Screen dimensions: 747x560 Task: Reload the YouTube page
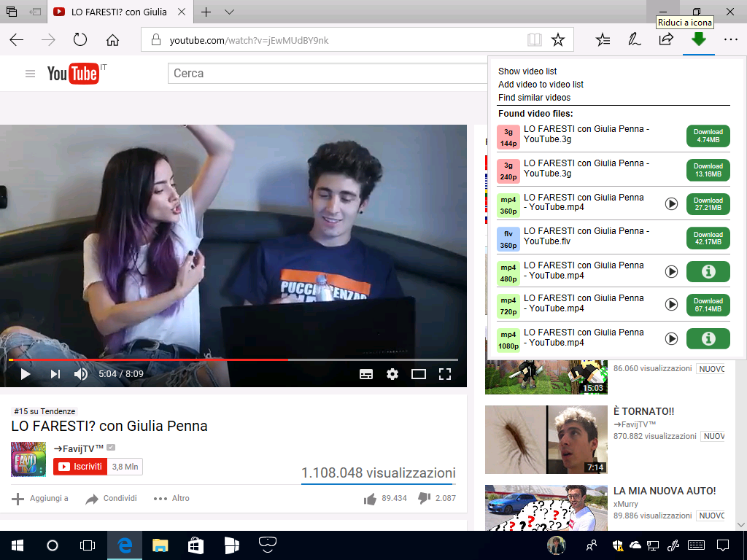(x=80, y=40)
